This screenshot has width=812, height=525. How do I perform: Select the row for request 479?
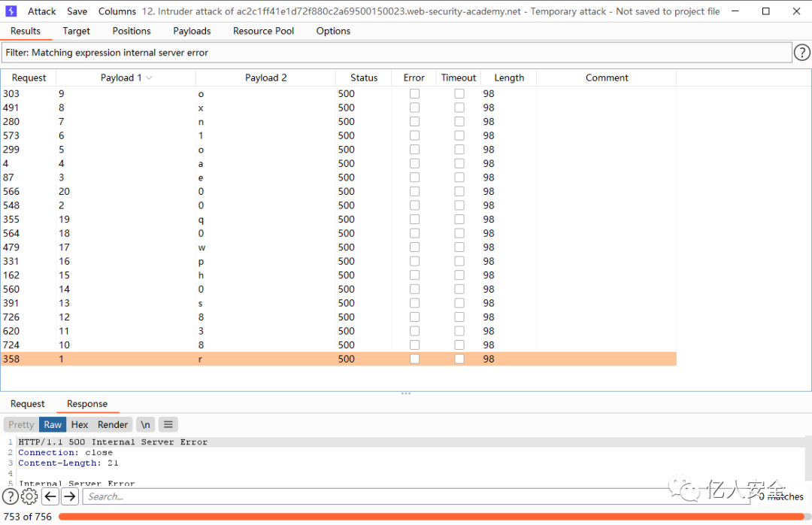click(338, 247)
